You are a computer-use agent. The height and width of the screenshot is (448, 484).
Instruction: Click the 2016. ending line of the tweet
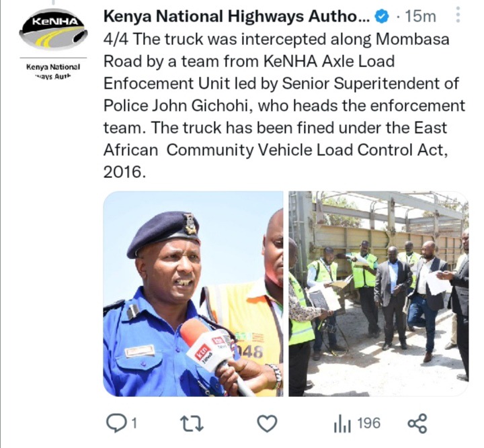[124, 172]
